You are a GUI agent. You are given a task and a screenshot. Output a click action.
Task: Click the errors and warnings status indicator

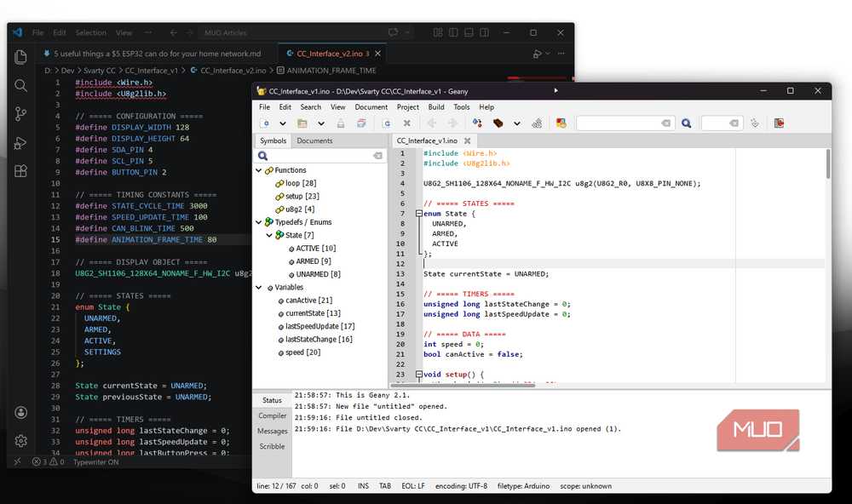[x=49, y=462]
